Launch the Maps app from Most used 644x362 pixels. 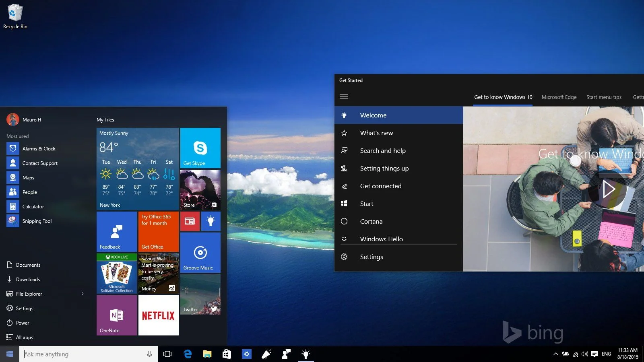click(28, 177)
